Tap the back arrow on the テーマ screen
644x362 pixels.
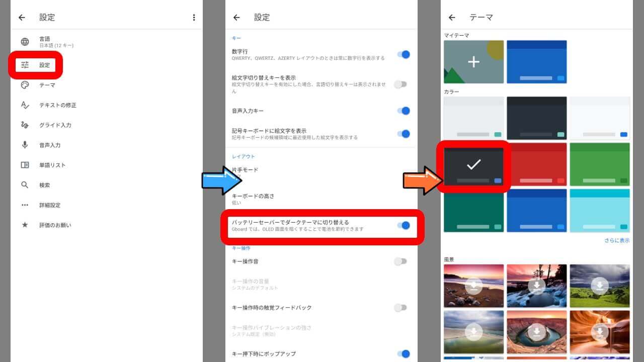(451, 18)
